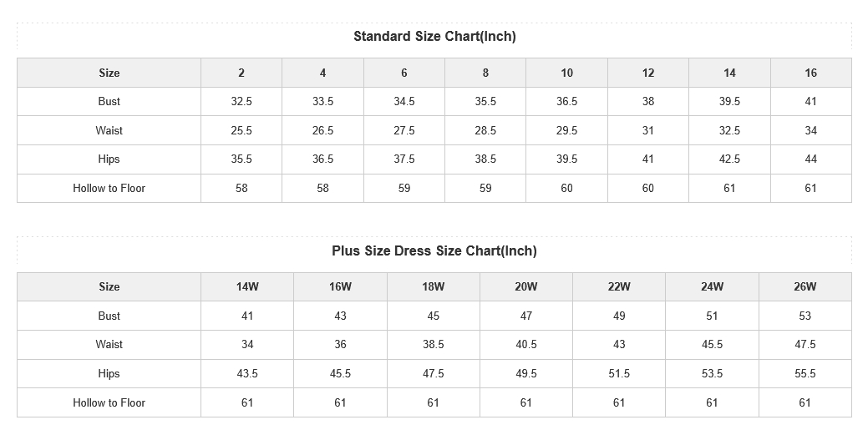This screenshot has width=868, height=430.
Task: Click the Waist label in plus size chart
Action: click(x=109, y=344)
